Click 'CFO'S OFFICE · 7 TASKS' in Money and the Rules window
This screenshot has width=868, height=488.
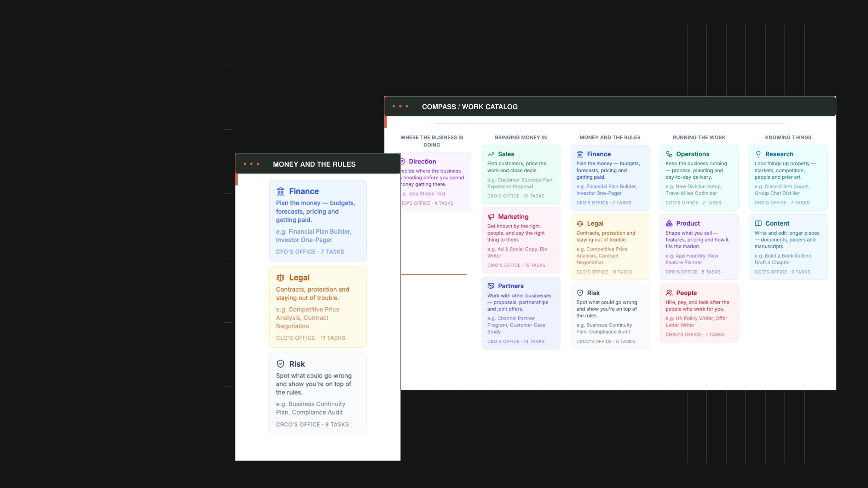[x=310, y=252]
